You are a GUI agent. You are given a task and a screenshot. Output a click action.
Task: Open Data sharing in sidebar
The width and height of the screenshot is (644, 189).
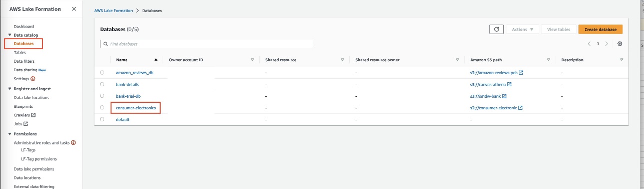tap(26, 70)
